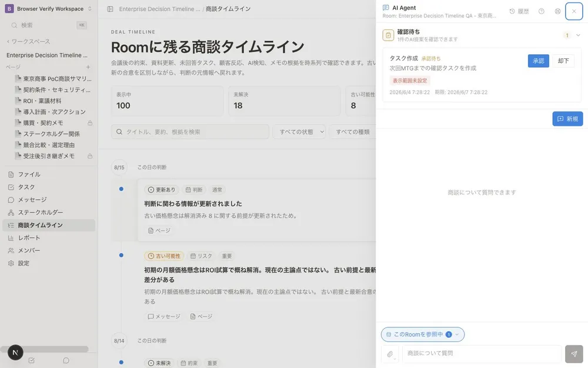Viewport: 588px width, 368px height.
Task: Open レポート in the sidebar
Action: point(49,238)
